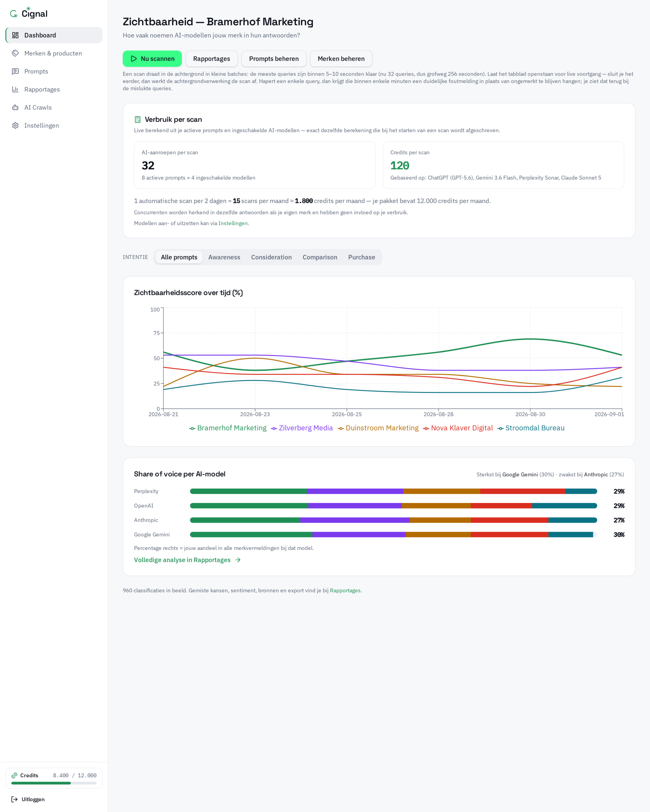Navigate to AI Crawls
650x812 pixels.
[x=54, y=107]
